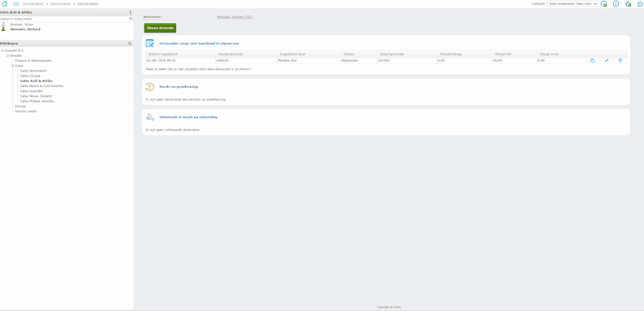This screenshot has height=311, width=644.
Task: Click the Totaal km column header
Action: pyautogui.click(x=514, y=54)
